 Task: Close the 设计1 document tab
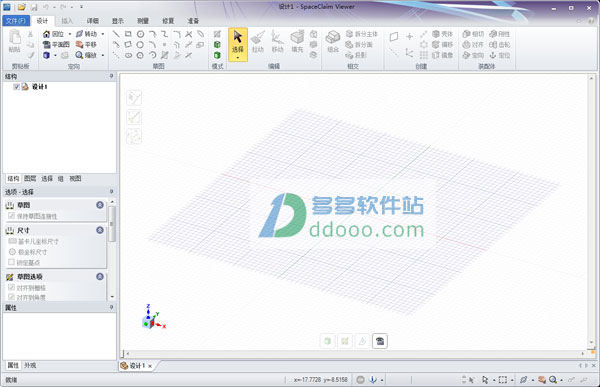[150, 366]
